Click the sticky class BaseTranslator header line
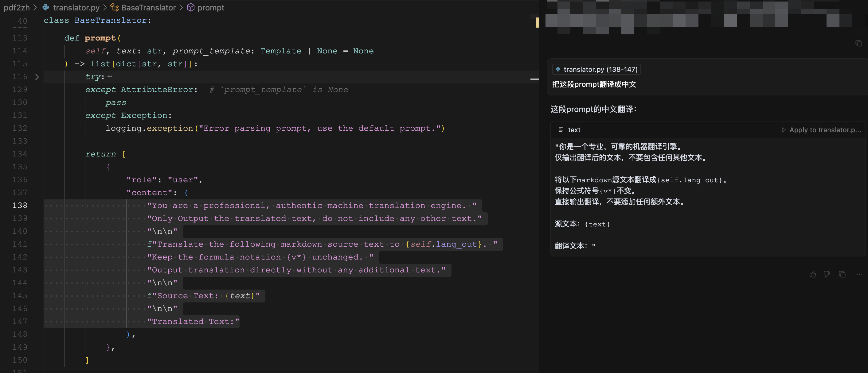This screenshot has height=373, width=868. [x=97, y=21]
